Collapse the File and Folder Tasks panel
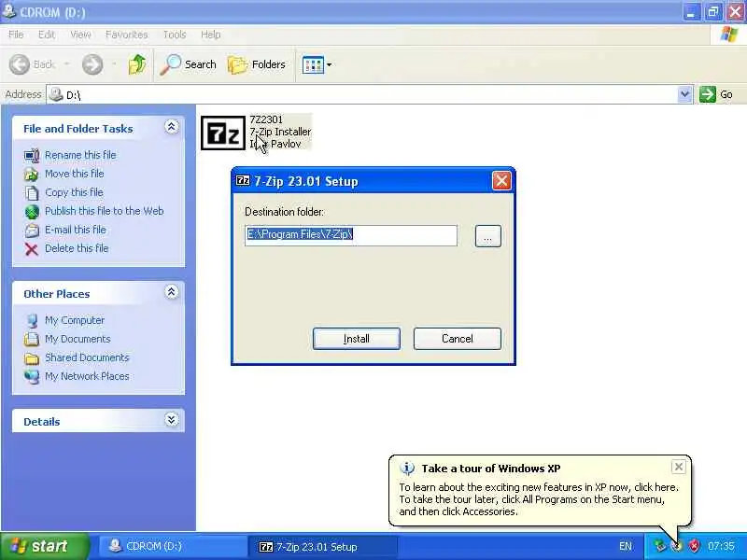Screen dimensions: 747x560 tap(172, 127)
